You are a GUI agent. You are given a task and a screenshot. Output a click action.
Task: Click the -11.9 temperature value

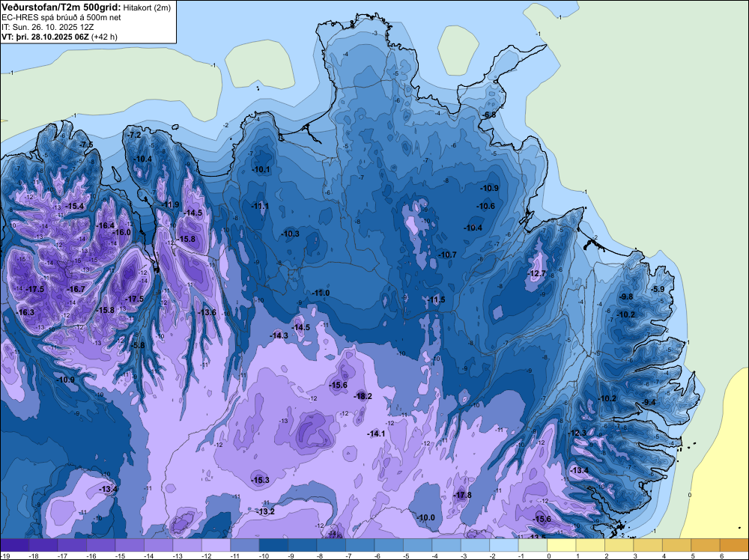click(x=170, y=204)
